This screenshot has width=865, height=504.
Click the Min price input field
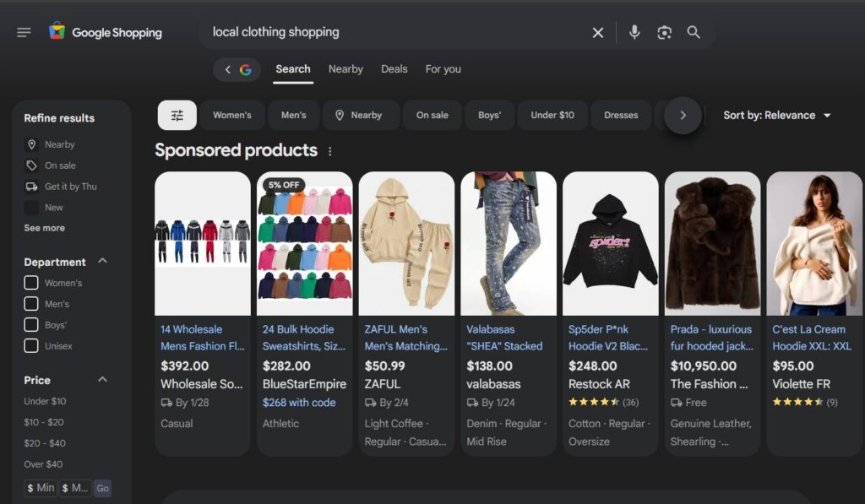click(x=40, y=488)
